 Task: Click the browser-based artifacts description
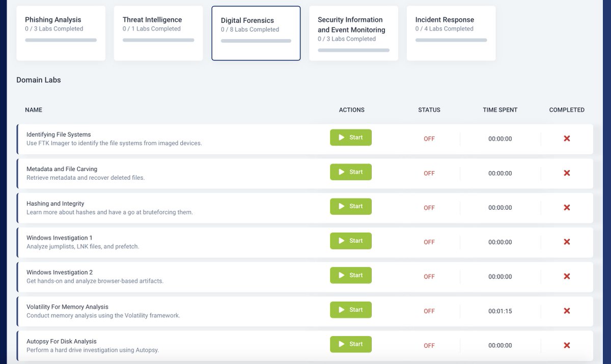pos(95,281)
